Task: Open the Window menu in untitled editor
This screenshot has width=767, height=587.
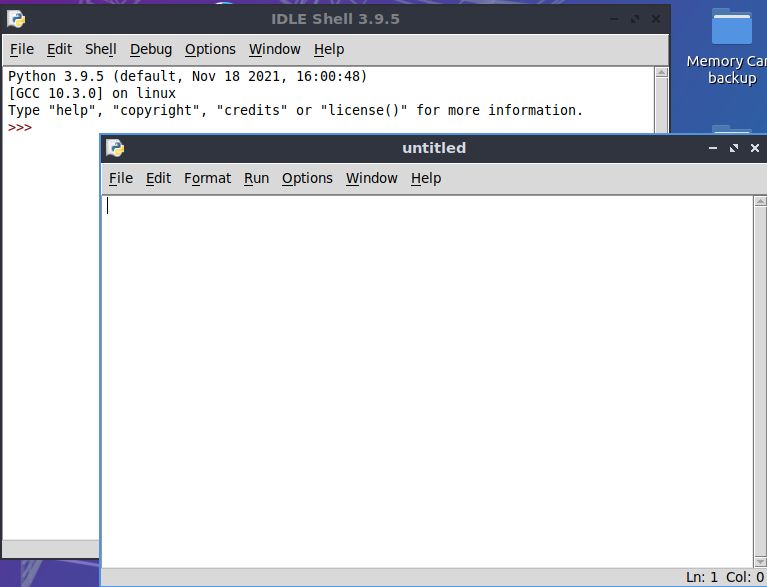Action: coord(371,178)
